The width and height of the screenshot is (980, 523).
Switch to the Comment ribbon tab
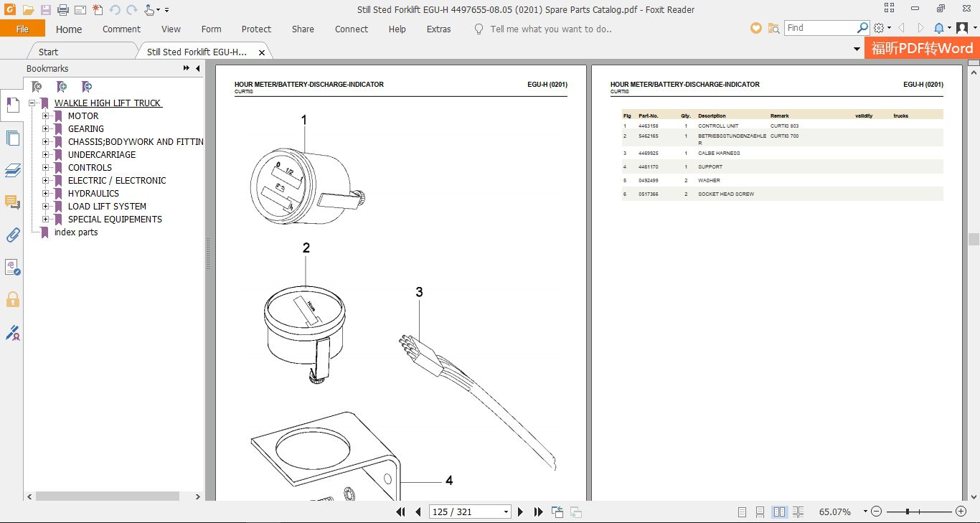coord(121,29)
